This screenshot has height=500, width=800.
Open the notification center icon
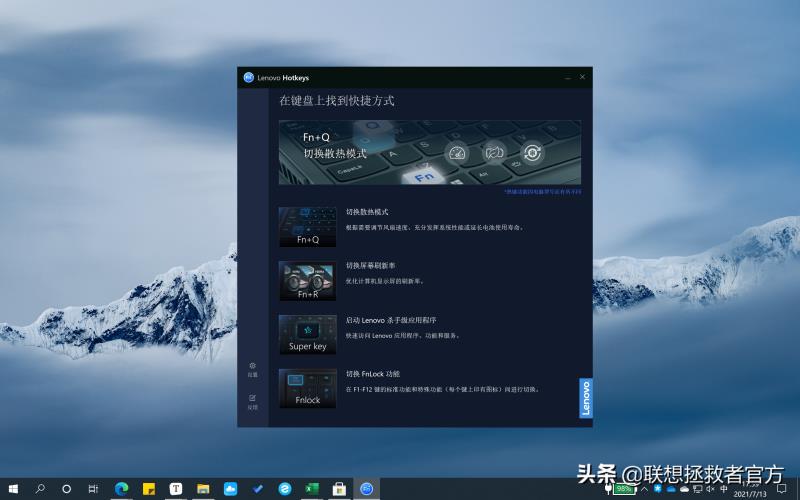(782, 489)
